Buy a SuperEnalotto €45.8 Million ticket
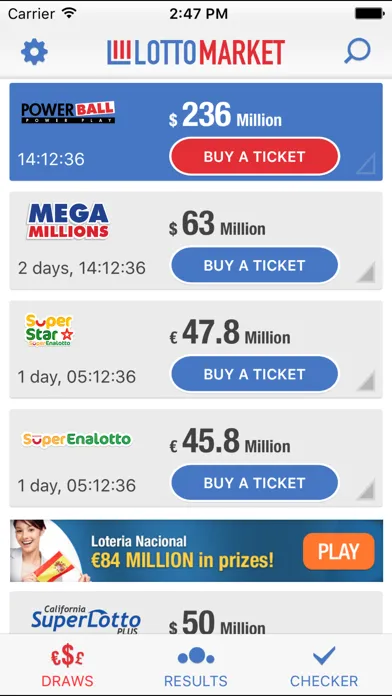The image size is (392, 696). pyautogui.click(x=254, y=483)
